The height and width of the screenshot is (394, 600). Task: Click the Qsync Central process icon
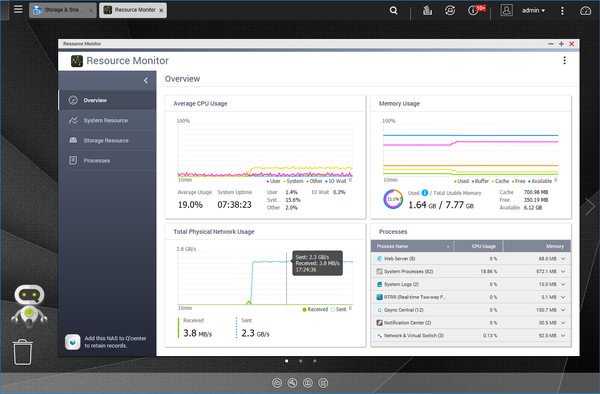(379, 310)
